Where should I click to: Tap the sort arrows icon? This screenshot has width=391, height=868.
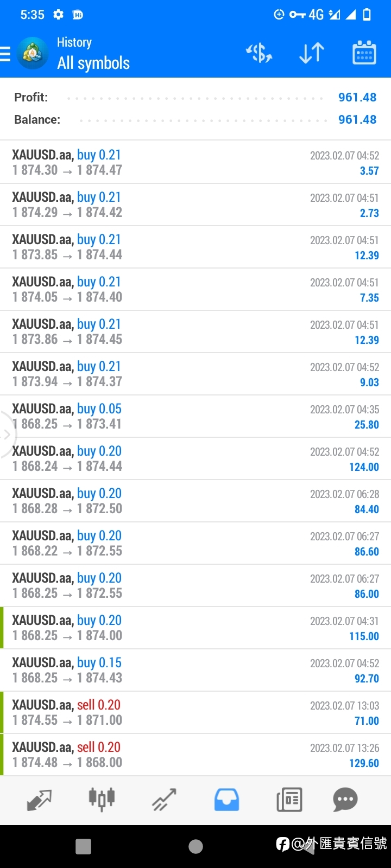point(312,53)
